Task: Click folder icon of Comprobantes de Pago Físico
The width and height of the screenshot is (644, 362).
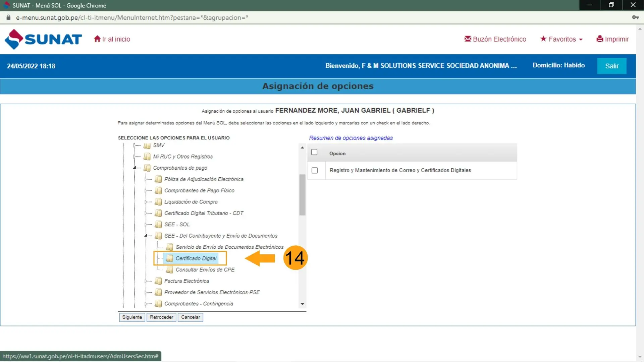Action: [x=158, y=190]
